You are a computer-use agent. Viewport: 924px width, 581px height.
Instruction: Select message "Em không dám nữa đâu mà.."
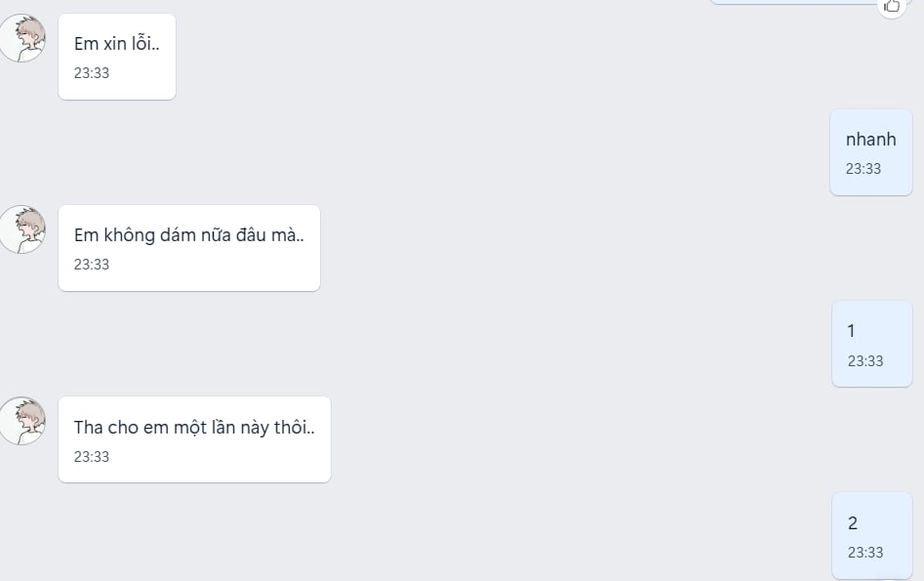(x=189, y=248)
